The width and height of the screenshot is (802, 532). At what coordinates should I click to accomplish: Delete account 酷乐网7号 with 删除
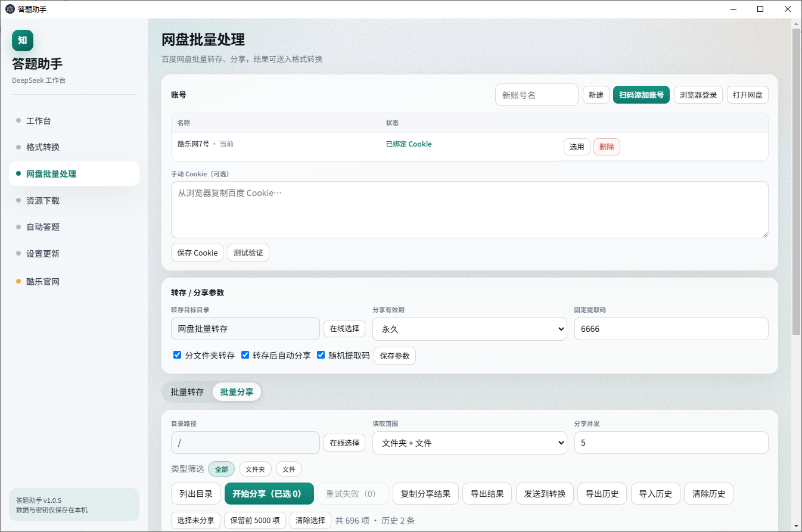coord(607,147)
